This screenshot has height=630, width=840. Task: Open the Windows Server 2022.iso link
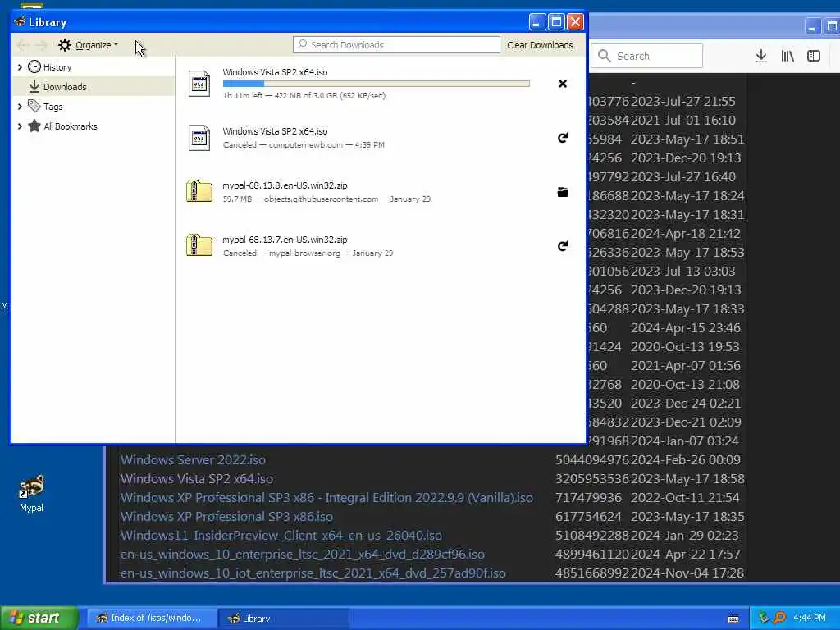pos(193,459)
